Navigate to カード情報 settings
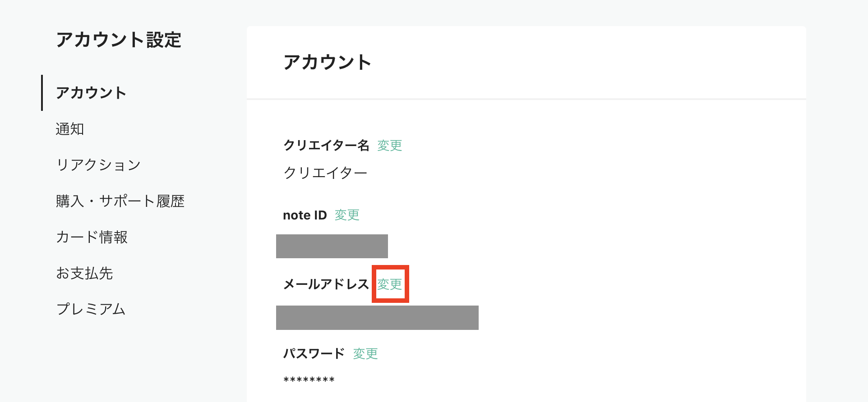 coord(92,237)
